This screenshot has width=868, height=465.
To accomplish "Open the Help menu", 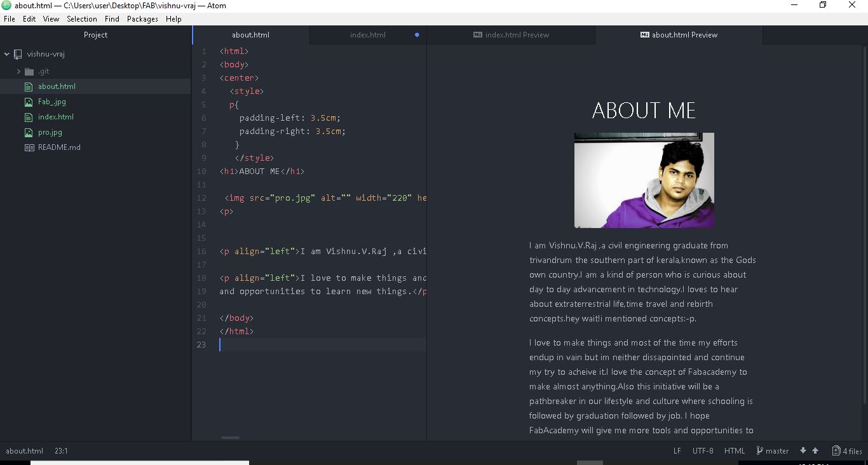I will [x=173, y=19].
